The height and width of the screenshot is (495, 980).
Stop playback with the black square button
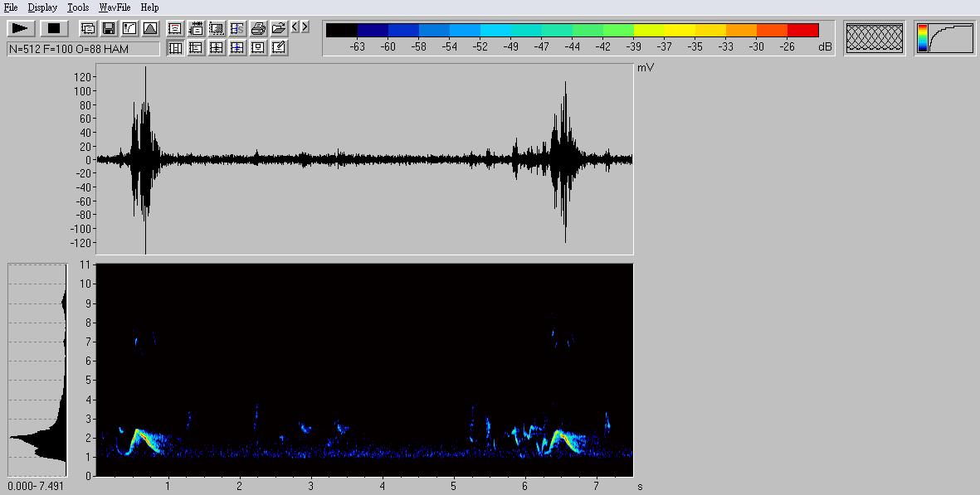coord(53,28)
